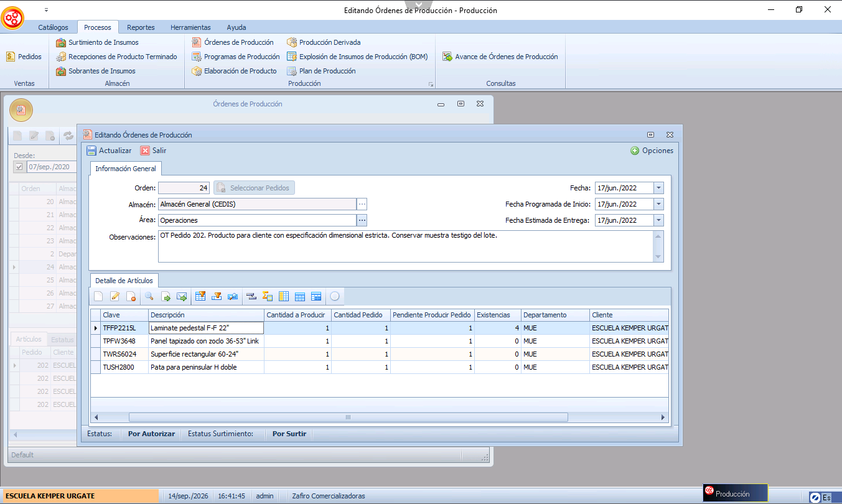Open Plan de Producción

pyautogui.click(x=321, y=71)
